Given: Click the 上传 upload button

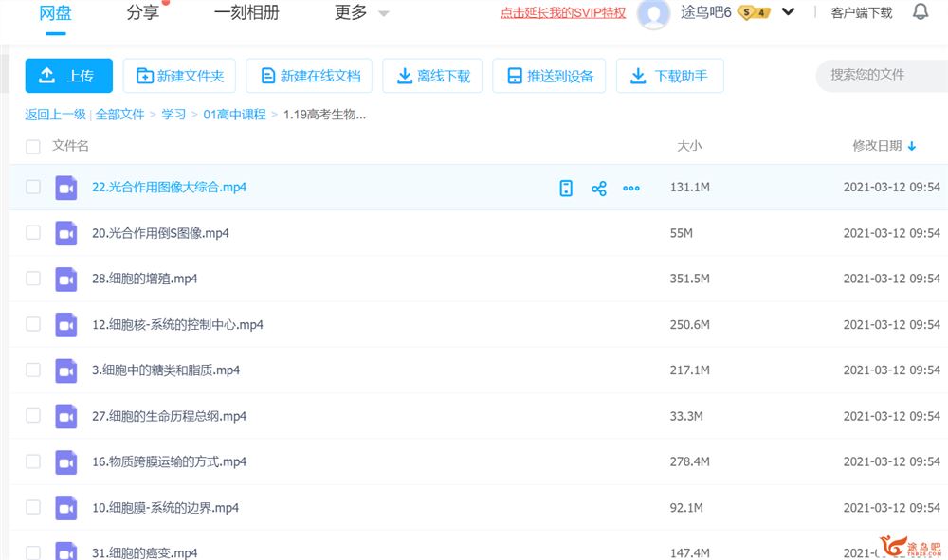Looking at the screenshot, I should pyautogui.click(x=69, y=76).
